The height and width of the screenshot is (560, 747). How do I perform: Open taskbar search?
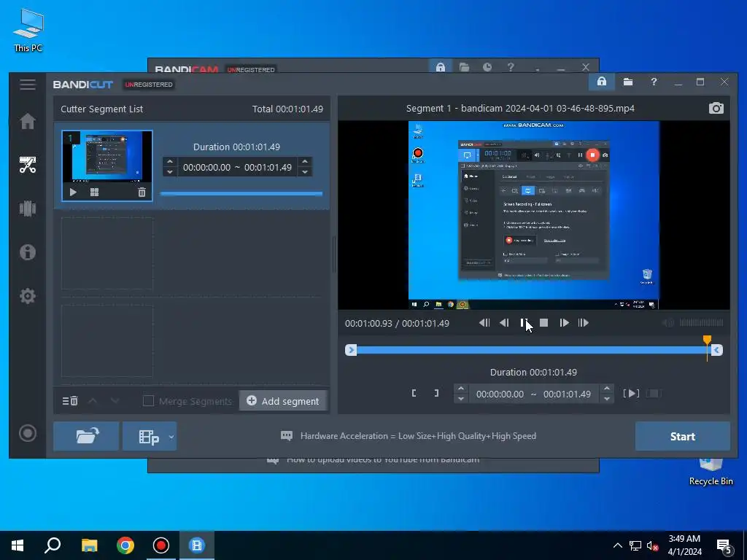[x=53, y=545]
